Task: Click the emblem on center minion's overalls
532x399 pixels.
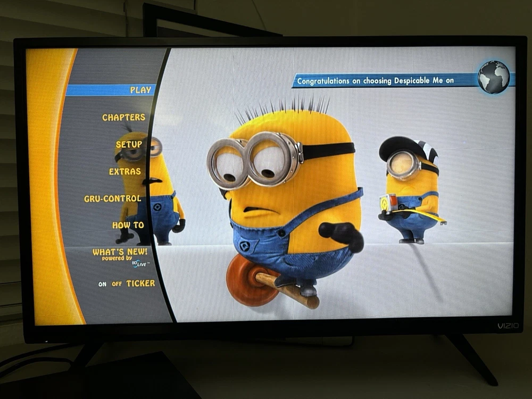Action: tap(245, 246)
